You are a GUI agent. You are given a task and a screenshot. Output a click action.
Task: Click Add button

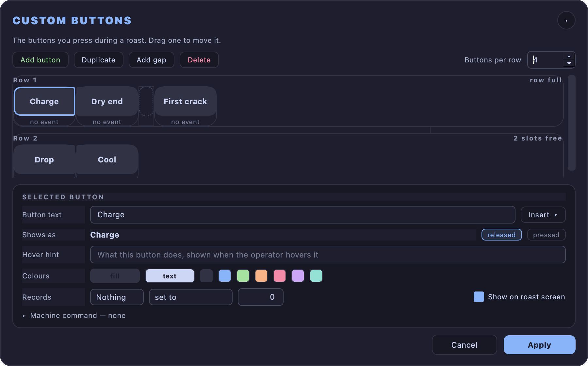pos(41,60)
